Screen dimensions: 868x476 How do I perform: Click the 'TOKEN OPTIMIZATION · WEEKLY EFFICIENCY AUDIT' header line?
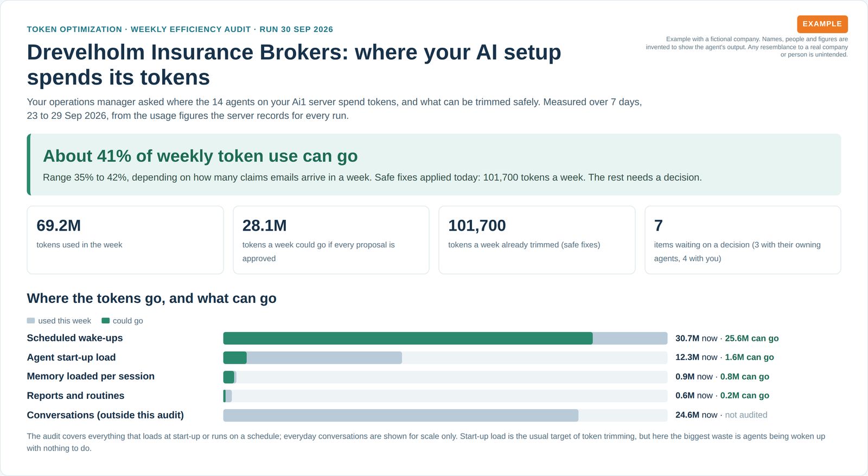[x=180, y=29]
